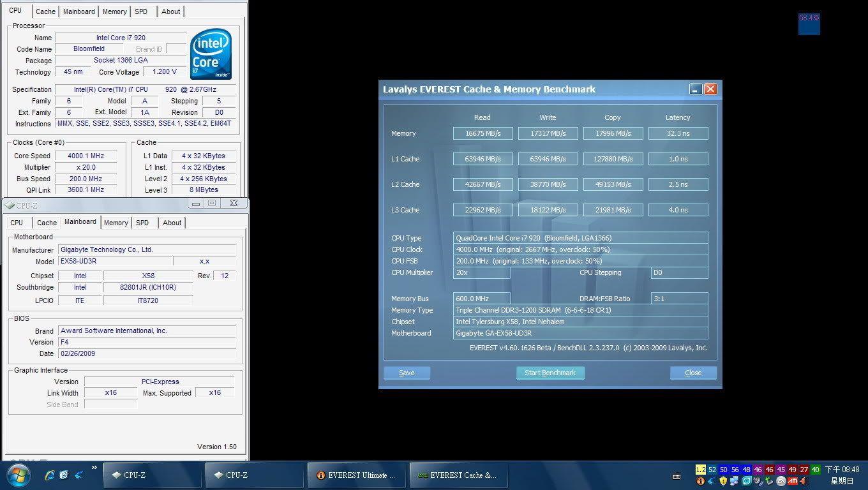This screenshot has width=868, height=490.
Task: Click QPI Link value '3600.1 MHz'
Action: click(x=85, y=190)
